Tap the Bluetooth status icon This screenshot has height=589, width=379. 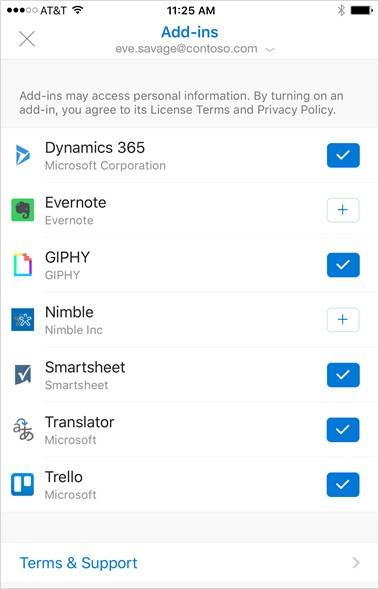point(341,11)
